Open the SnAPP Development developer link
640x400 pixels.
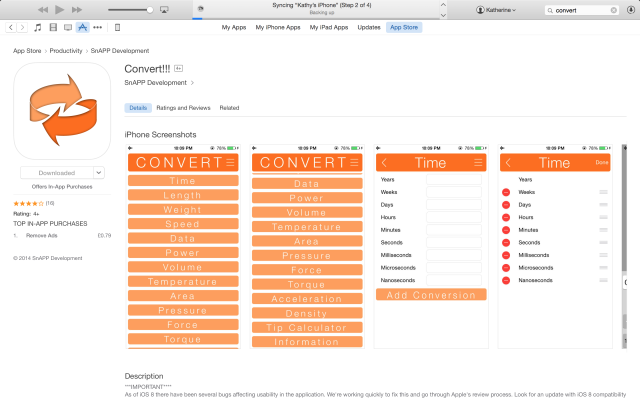[159, 82]
